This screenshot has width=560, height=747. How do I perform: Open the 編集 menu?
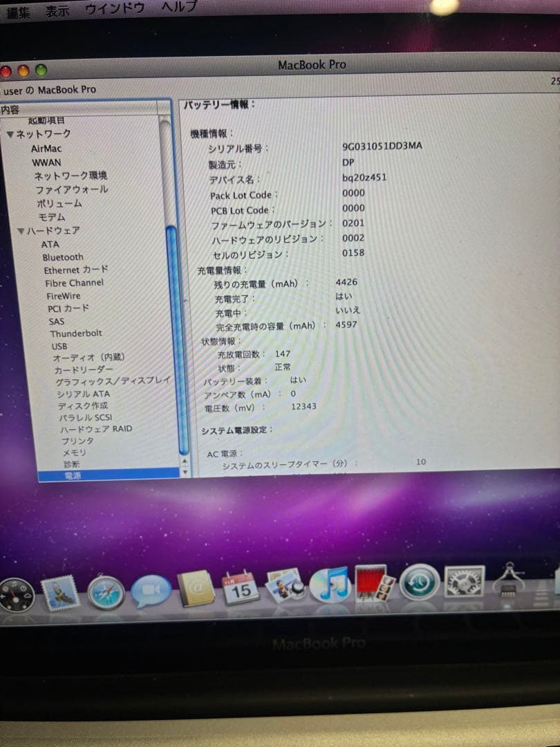(19, 12)
